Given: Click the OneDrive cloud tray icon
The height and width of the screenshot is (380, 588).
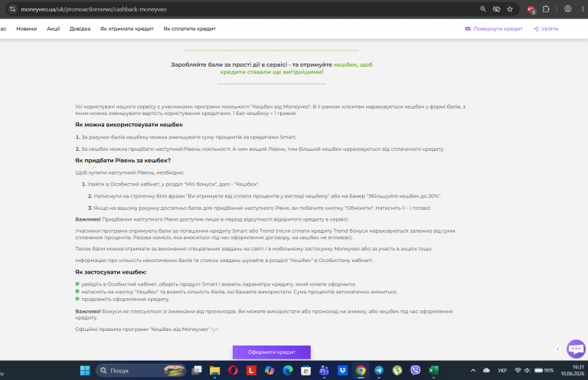Looking at the screenshot, I should pos(487,371).
